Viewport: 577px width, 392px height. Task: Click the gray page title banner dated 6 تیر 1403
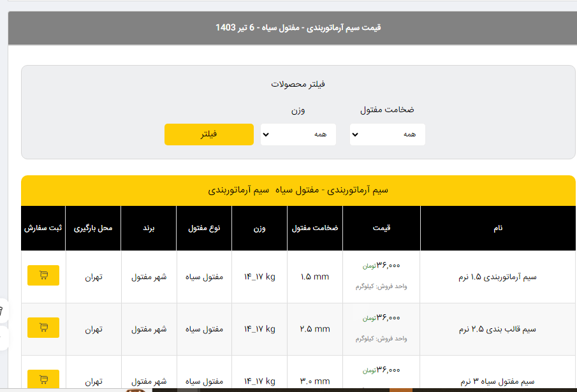[x=298, y=28]
